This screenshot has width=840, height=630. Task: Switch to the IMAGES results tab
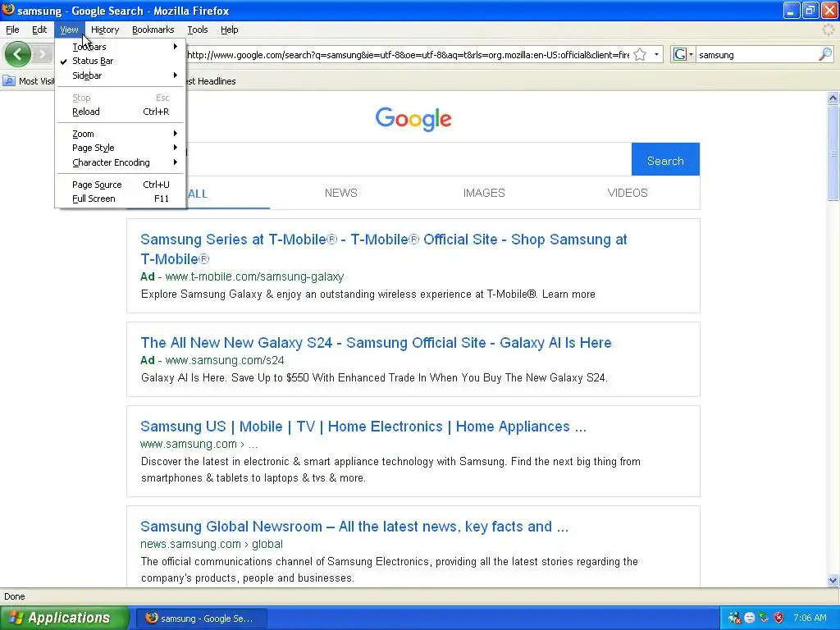point(484,193)
